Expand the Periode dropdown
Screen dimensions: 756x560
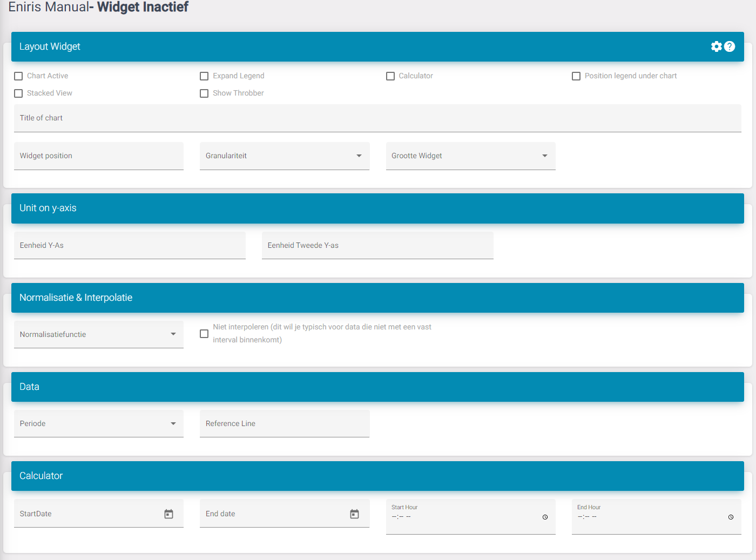coord(98,424)
